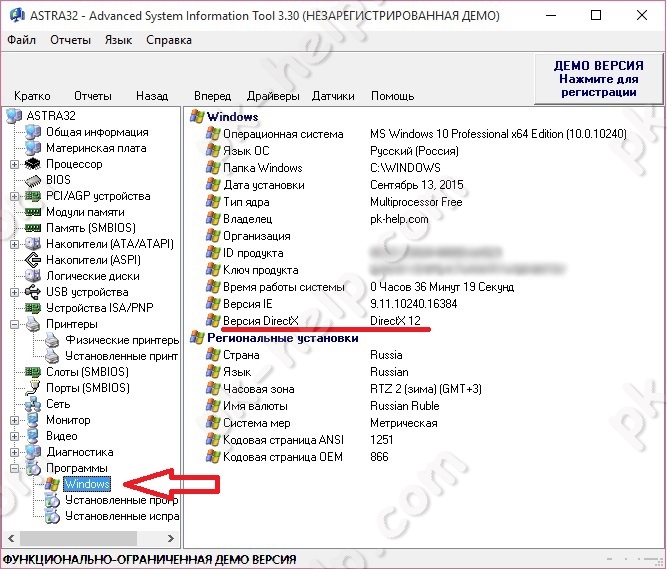Expand the PCI/AGP устройства node
Viewport: 667px width, 569px height.
click(x=14, y=196)
